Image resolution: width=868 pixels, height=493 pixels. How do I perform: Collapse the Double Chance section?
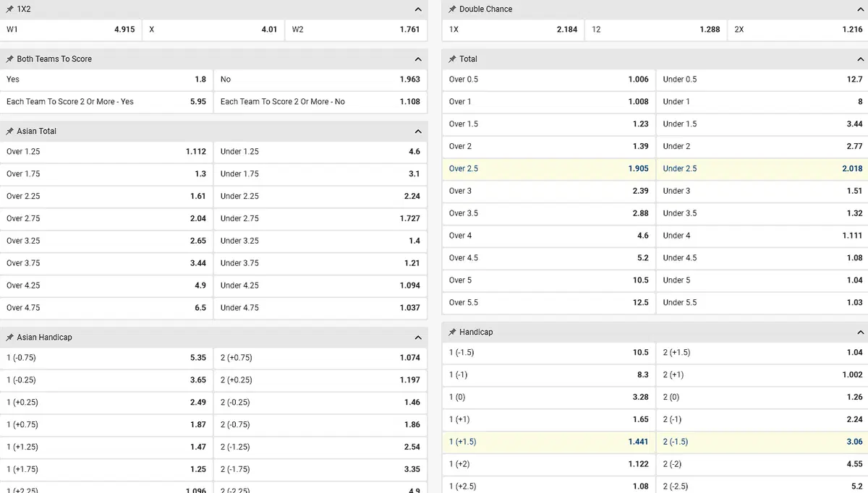pos(860,9)
